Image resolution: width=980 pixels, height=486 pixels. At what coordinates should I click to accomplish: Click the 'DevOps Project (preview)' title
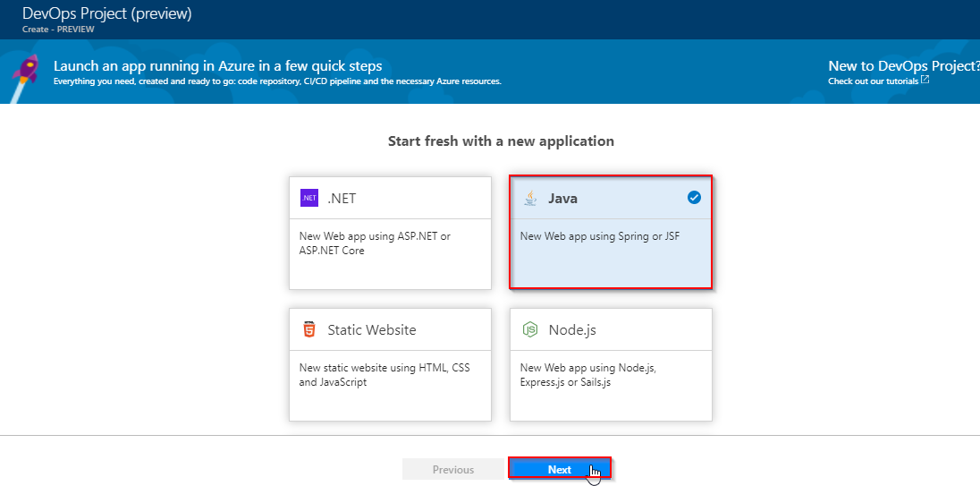(x=107, y=13)
